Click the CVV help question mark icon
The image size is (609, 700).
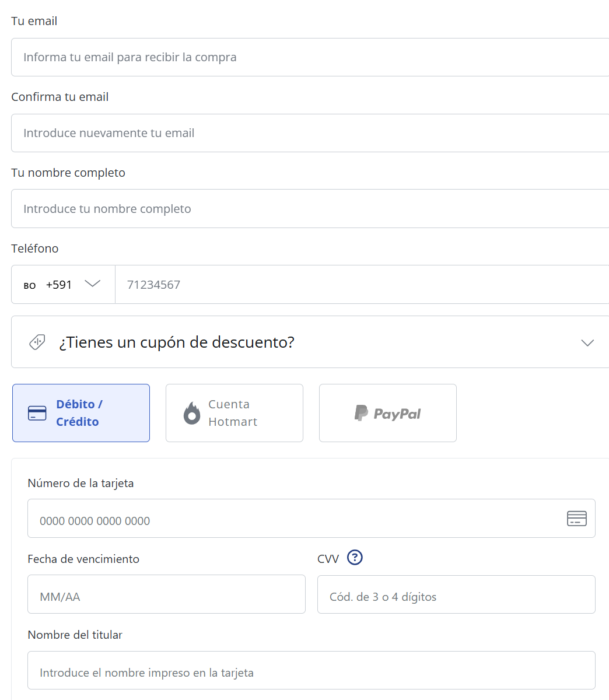pyautogui.click(x=355, y=558)
